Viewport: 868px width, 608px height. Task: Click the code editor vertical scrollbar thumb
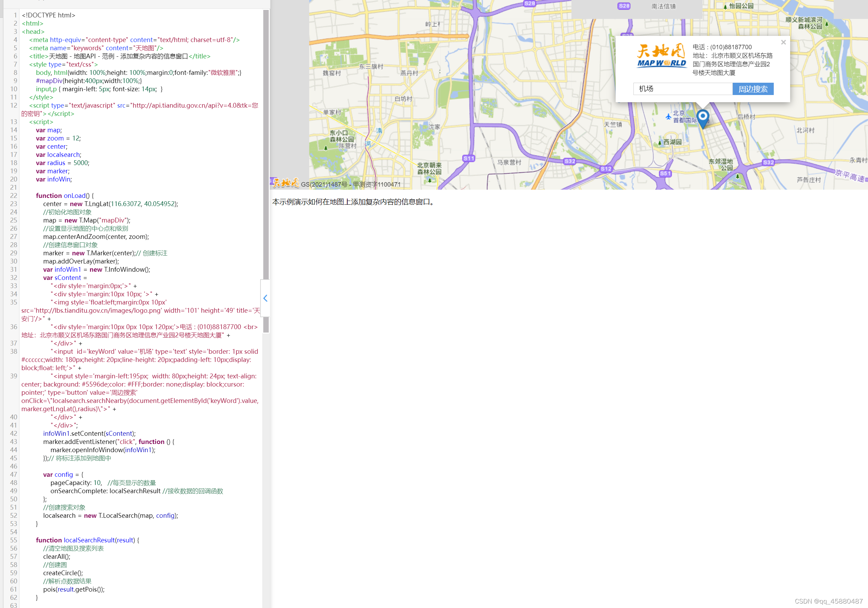(266, 151)
